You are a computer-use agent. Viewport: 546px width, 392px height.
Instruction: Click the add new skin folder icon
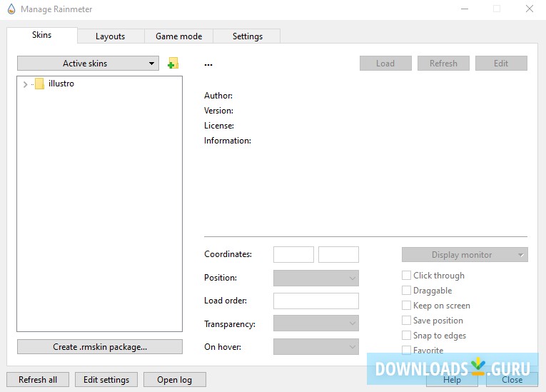click(x=173, y=64)
